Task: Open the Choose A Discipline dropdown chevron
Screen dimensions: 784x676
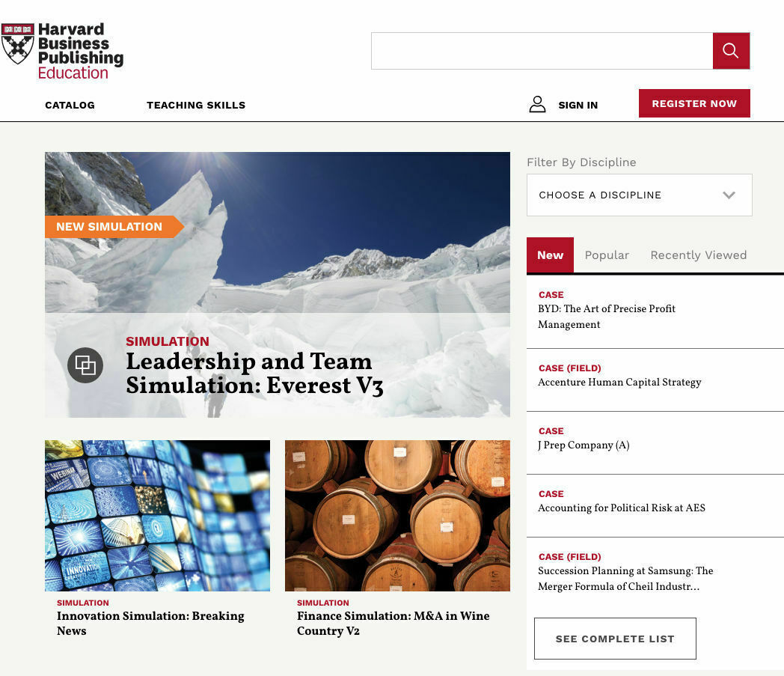Action: 729,195
